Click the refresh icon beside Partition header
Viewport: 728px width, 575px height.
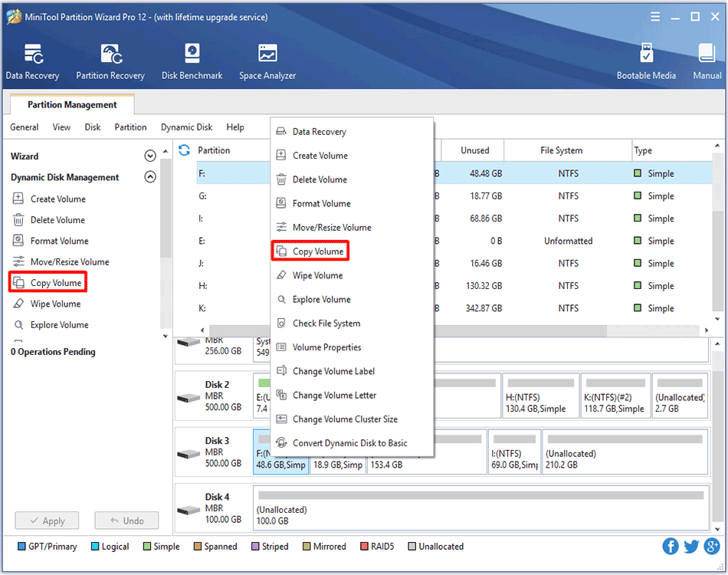pos(184,150)
